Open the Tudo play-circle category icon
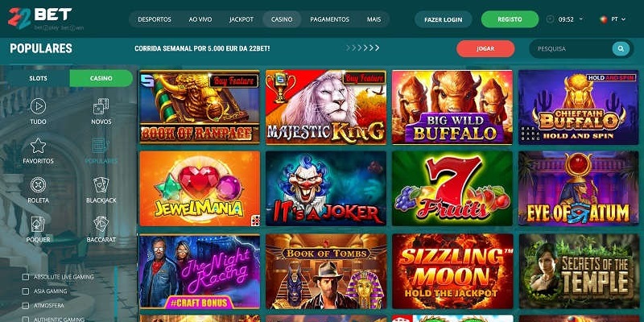Viewport: 644px width, 322px height. coord(38,106)
